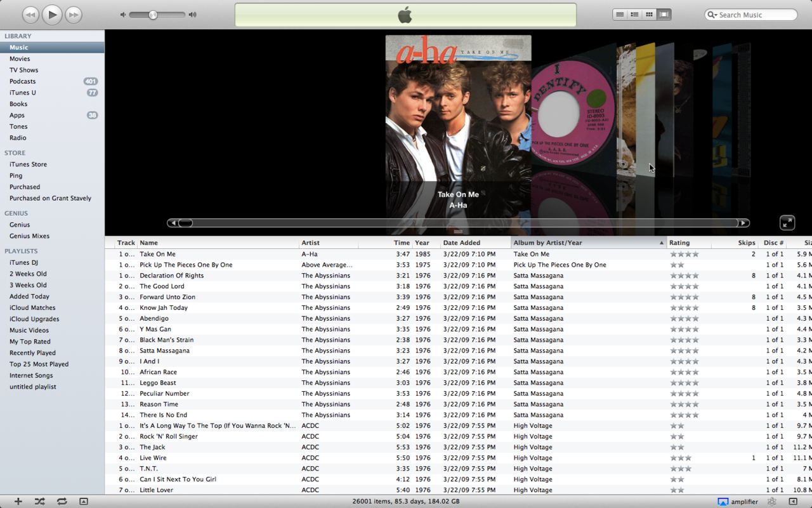Viewport: 812px width, 508px height.
Task: Toggle shuffle in the bottom bar
Action: point(39,501)
